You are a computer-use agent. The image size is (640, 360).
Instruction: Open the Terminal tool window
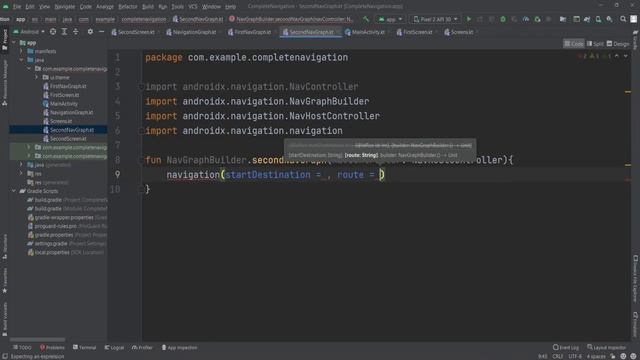(84, 347)
